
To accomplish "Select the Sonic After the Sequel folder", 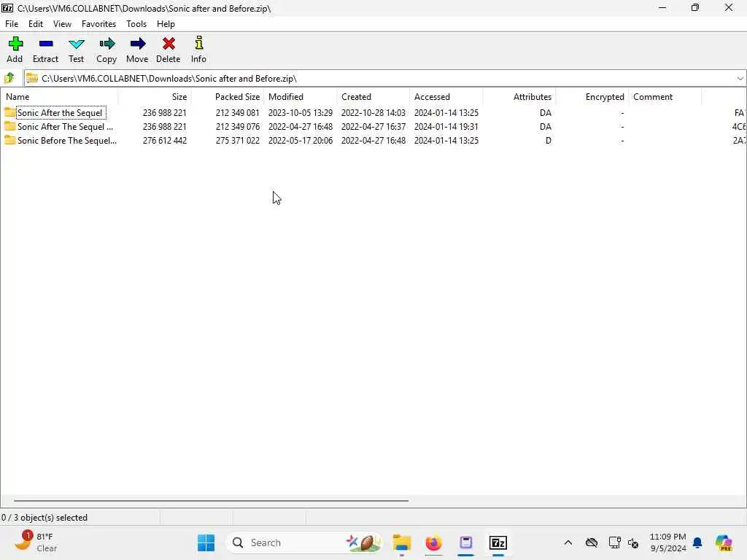I will pos(60,113).
